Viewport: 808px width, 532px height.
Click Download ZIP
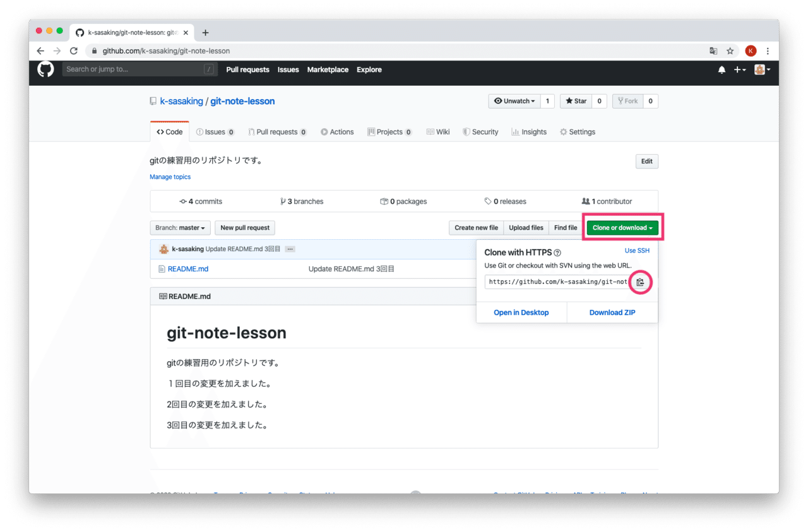coord(612,312)
